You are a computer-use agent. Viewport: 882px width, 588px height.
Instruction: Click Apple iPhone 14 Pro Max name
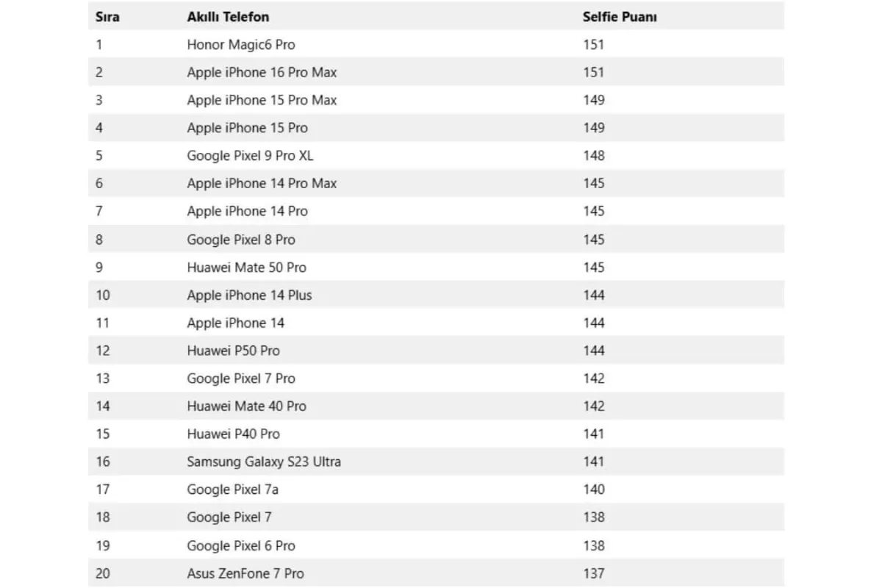(x=262, y=183)
